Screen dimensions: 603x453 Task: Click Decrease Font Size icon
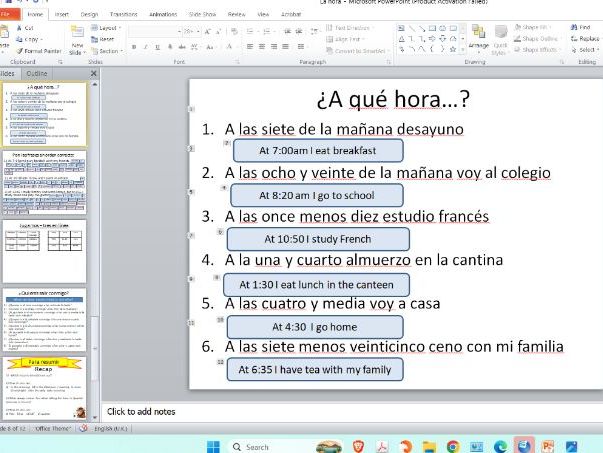click(x=218, y=32)
